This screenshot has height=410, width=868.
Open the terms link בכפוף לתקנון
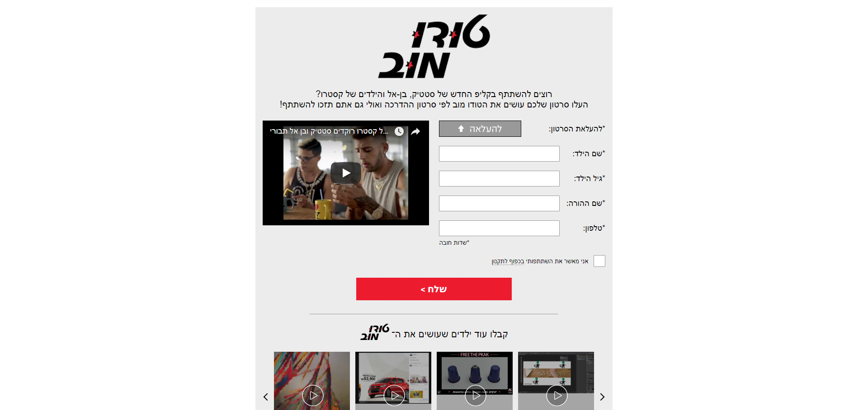pyautogui.click(x=508, y=261)
